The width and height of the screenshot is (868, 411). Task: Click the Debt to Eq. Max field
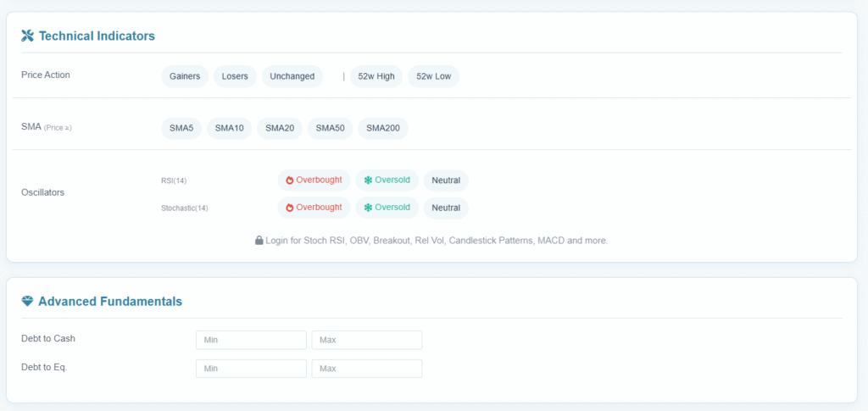pyautogui.click(x=367, y=369)
